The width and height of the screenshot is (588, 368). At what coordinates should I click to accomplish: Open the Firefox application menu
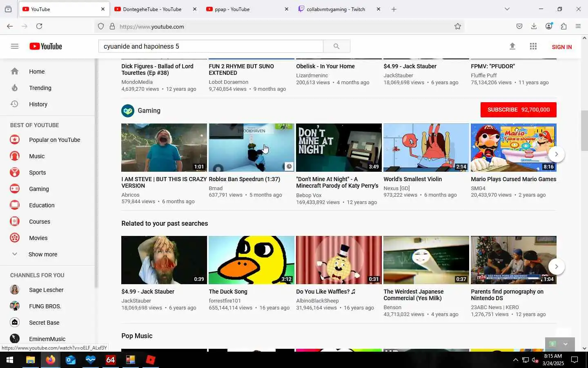point(578,26)
